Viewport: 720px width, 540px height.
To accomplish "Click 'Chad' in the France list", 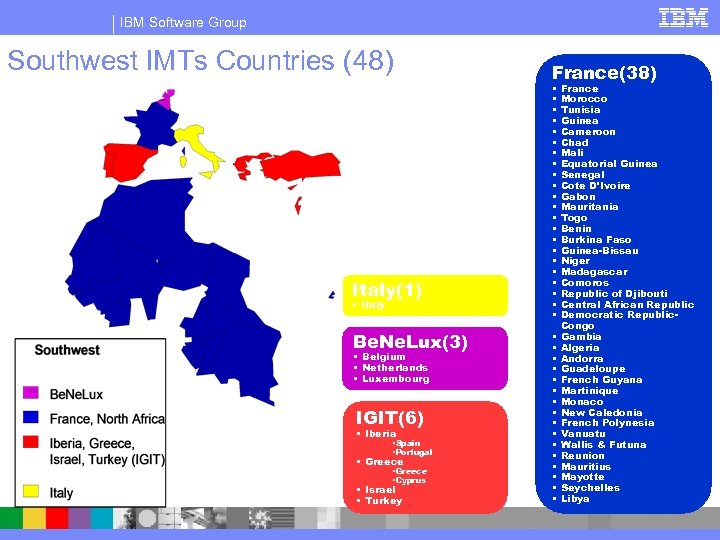I will click(574, 143).
